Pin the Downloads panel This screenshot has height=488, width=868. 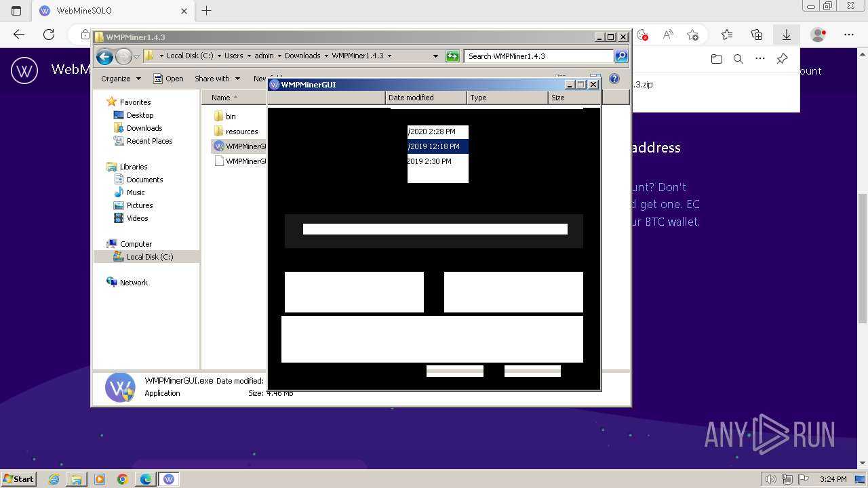click(782, 59)
